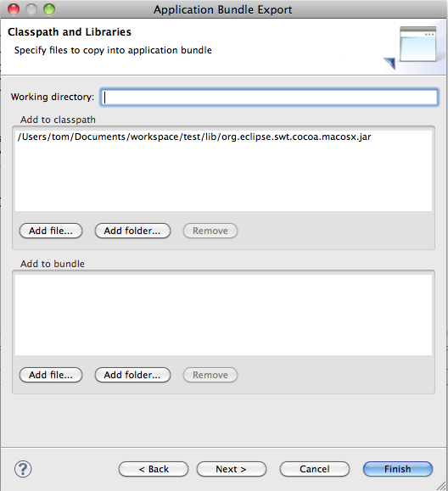
Task: Cancel the Application Bundle Export
Action: coord(315,469)
